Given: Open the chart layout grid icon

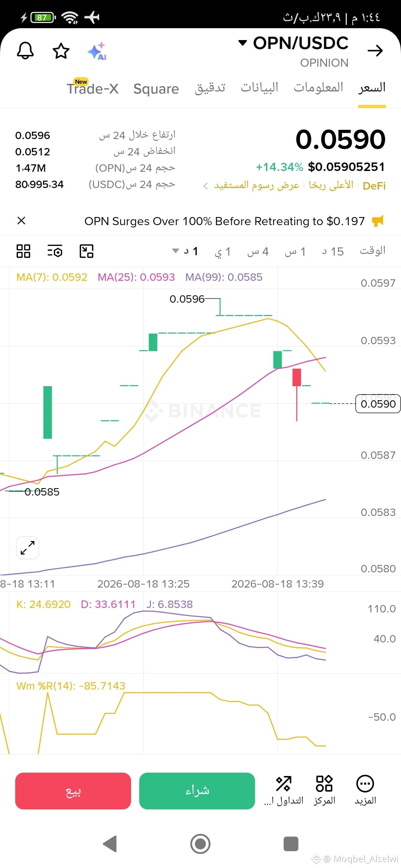Looking at the screenshot, I should pyautogui.click(x=23, y=251).
